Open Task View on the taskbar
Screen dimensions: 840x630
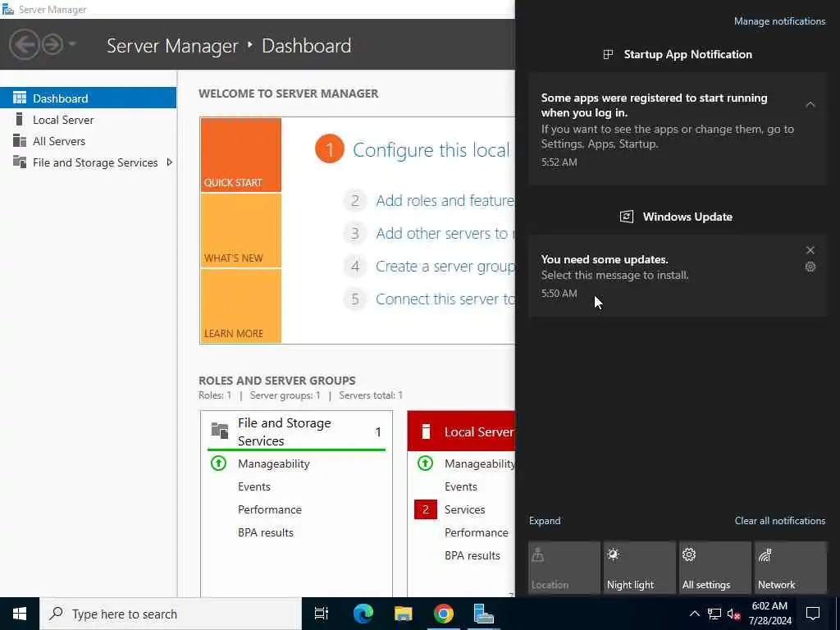[322, 614]
